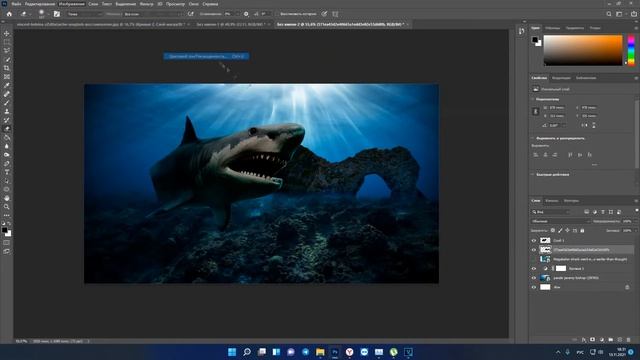Open the Windows Start menu
The image size is (640, 360).
(x=232, y=352)
